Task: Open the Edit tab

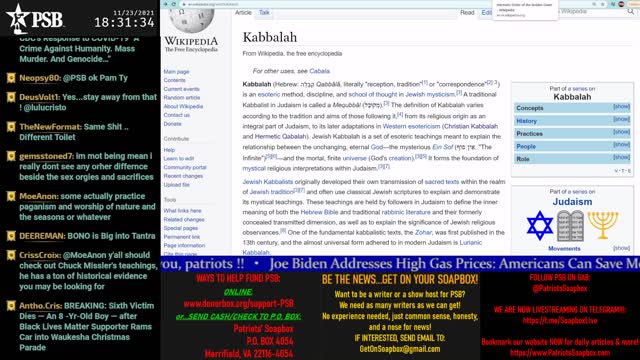Action: (x=486, y=13)
